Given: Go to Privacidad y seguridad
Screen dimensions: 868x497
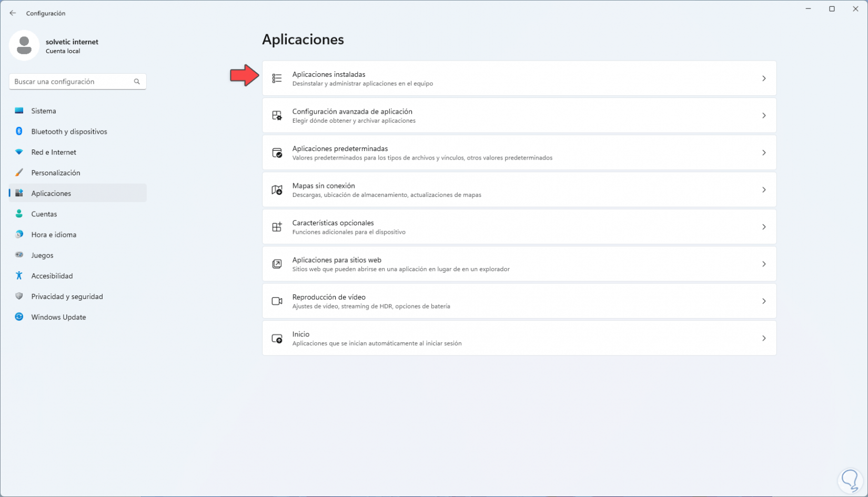Looking at the screenshot, I should click(x=67, y=296).
